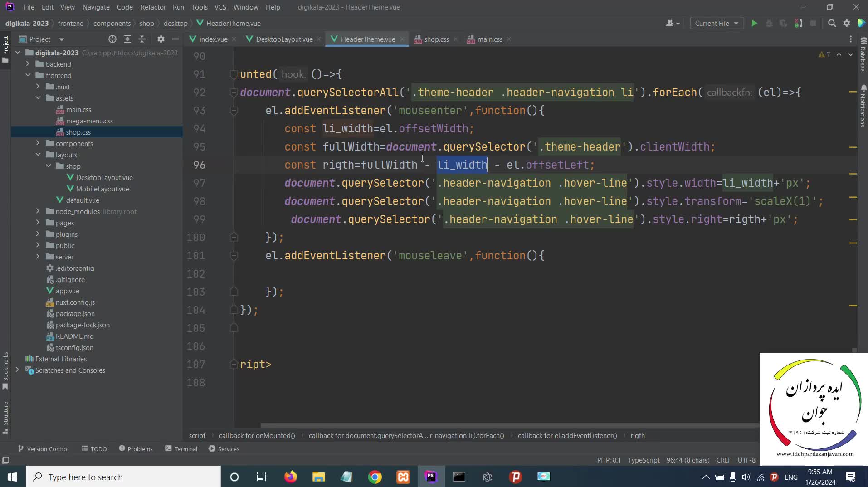The width and height of the screenshot is (868, 487).
Task: Toggle code fold at line 101
Action: click(234, 256)
